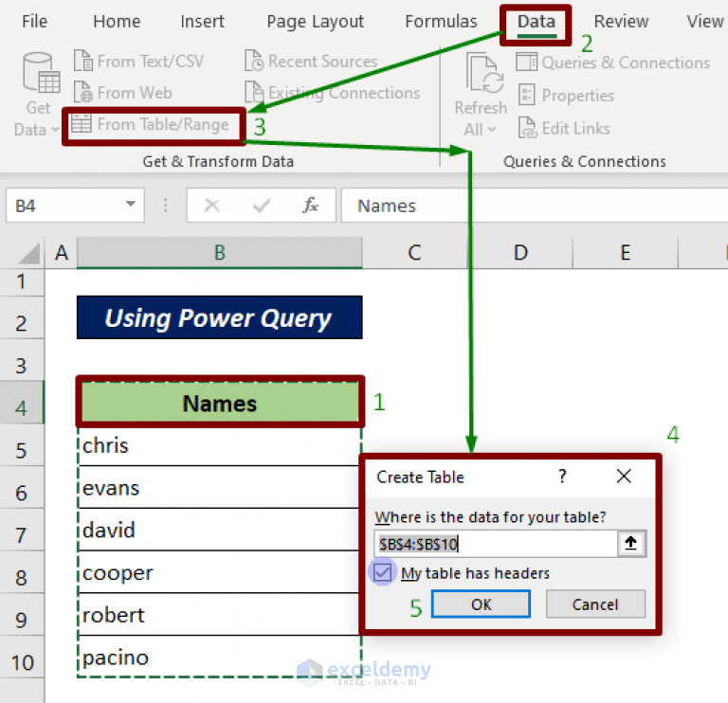
Task: Close the Create Table dialog
Action: click(624, 477)
